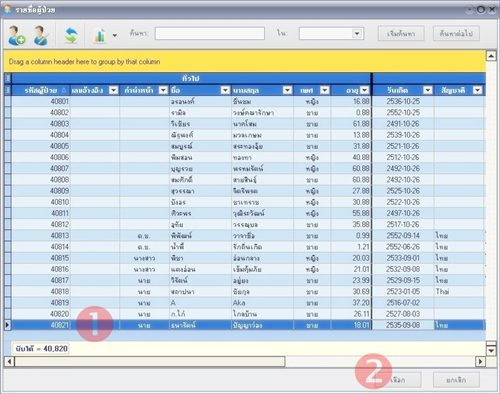Select patient row 40812
The image size is (500, 394).
245,224
